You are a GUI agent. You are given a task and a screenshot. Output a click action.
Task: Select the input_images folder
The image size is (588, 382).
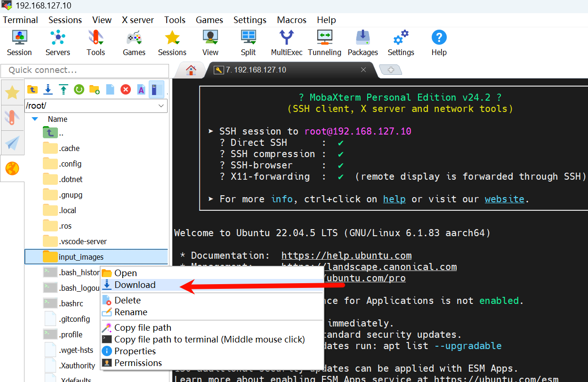click(96, 257)
